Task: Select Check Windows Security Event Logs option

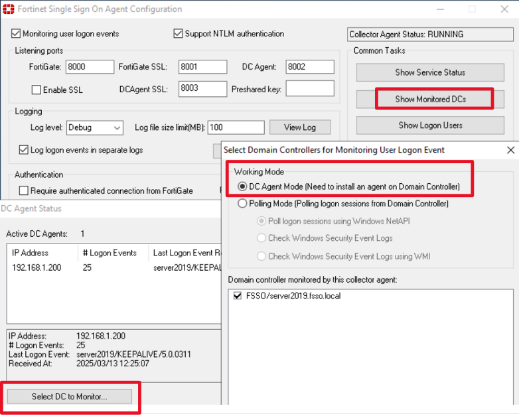Action: point(261,238)
